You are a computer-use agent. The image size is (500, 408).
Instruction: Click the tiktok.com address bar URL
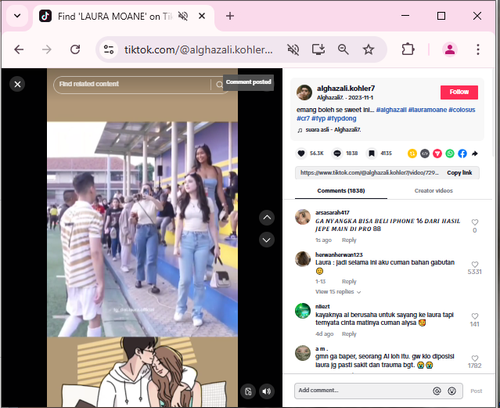[198, 50]
